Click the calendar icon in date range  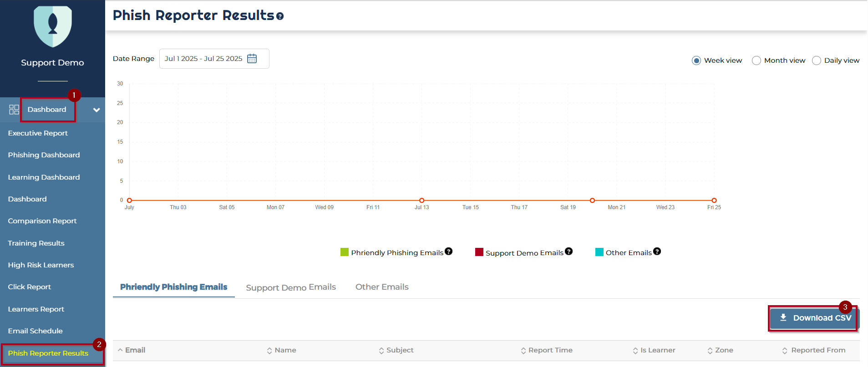point(252,59)
